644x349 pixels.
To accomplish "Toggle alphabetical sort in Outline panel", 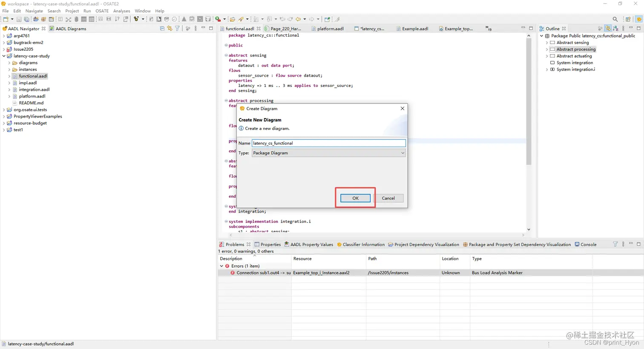I will tap(615, 29).
